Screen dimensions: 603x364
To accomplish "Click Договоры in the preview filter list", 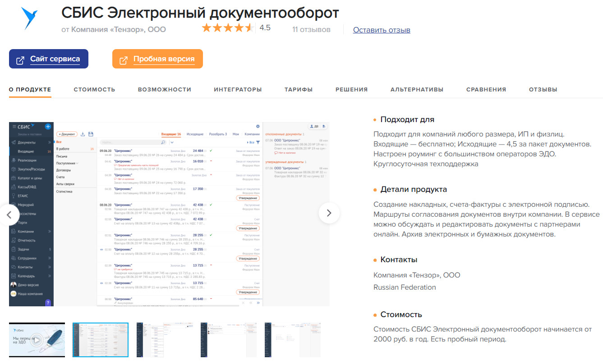I will point(64,170).
